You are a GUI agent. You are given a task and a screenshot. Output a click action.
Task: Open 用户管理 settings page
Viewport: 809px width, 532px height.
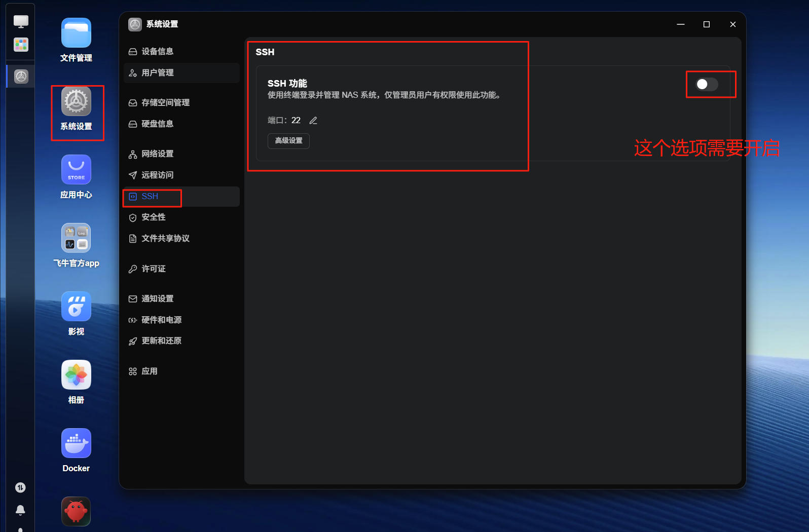click(181, 73)
